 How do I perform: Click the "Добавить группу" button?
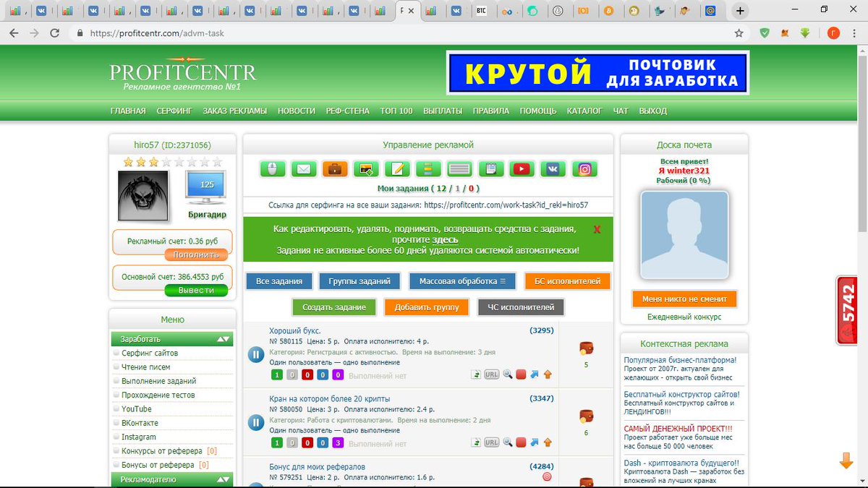[x=427, y=307]
